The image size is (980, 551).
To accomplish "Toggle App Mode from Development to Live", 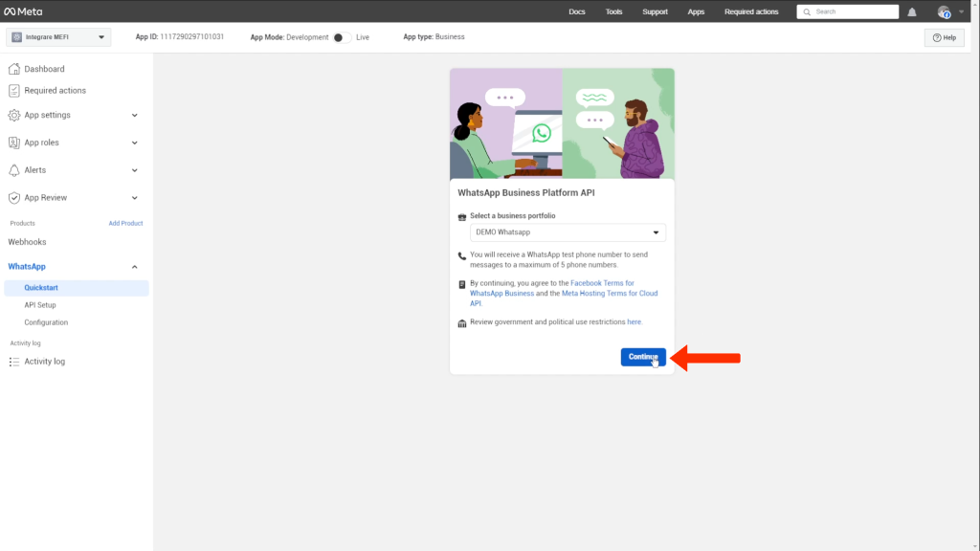I will tap(342, 37).
